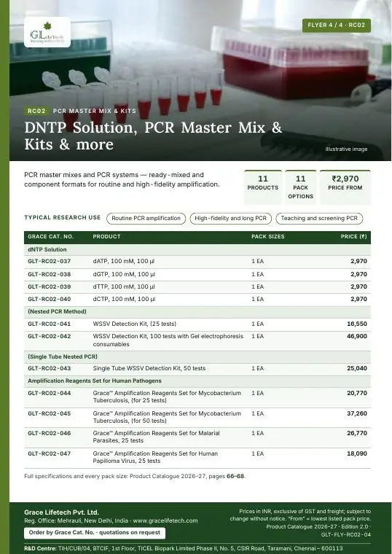This screenshot has height=554, width=392.
Task: Select the High-fidelity and long PCR pill
Action: pyautogui.click(x=230, y=219)
